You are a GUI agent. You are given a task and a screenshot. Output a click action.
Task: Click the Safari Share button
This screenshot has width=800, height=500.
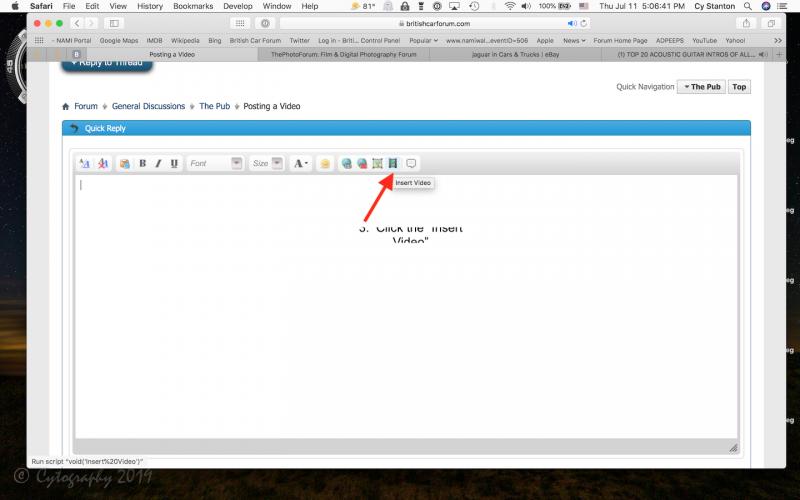pos(746,23)
